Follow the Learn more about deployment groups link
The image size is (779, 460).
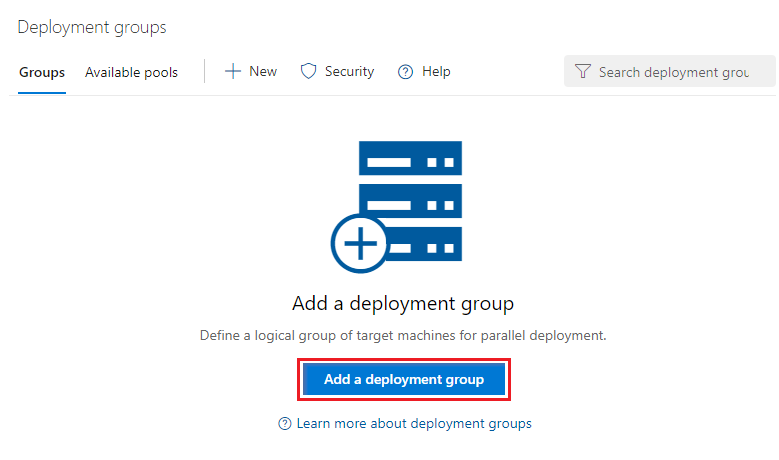pyautogui.click(x=414, y=423)
